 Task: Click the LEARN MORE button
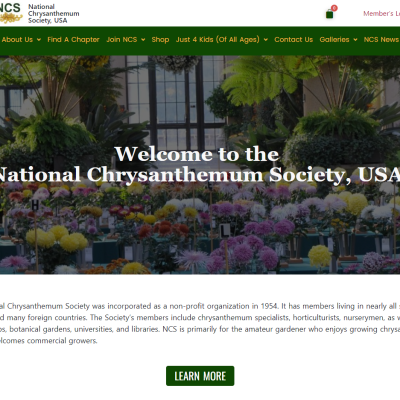coord(200,376)
